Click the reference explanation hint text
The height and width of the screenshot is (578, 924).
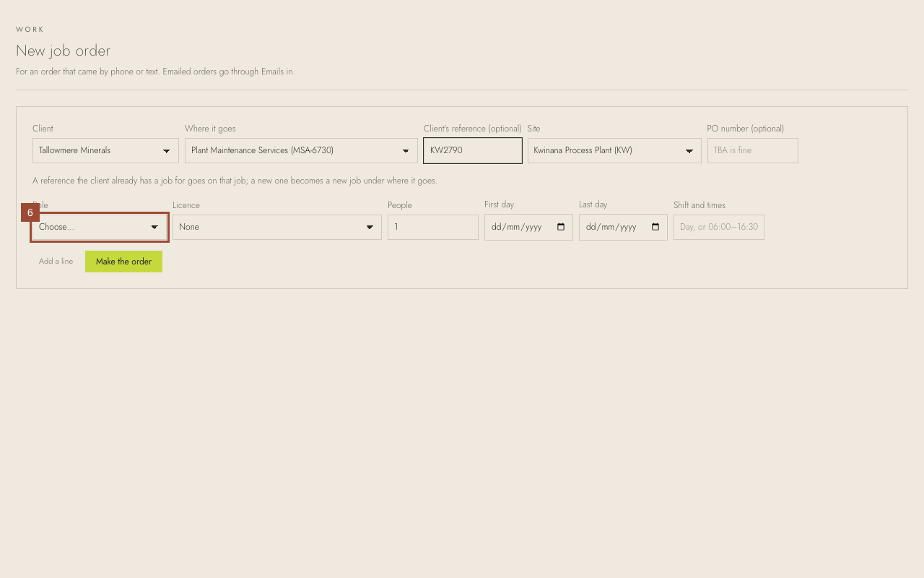click(235, 181)
